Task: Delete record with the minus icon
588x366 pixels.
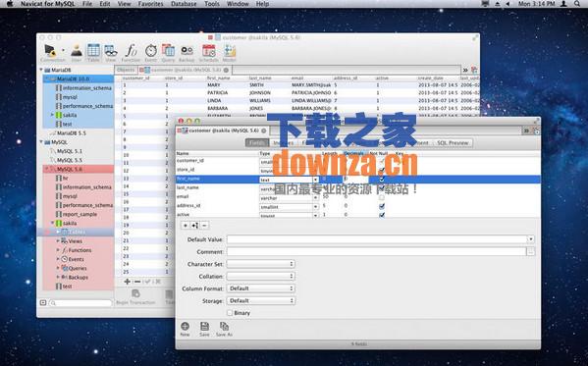Action: [x=137, y=282]
